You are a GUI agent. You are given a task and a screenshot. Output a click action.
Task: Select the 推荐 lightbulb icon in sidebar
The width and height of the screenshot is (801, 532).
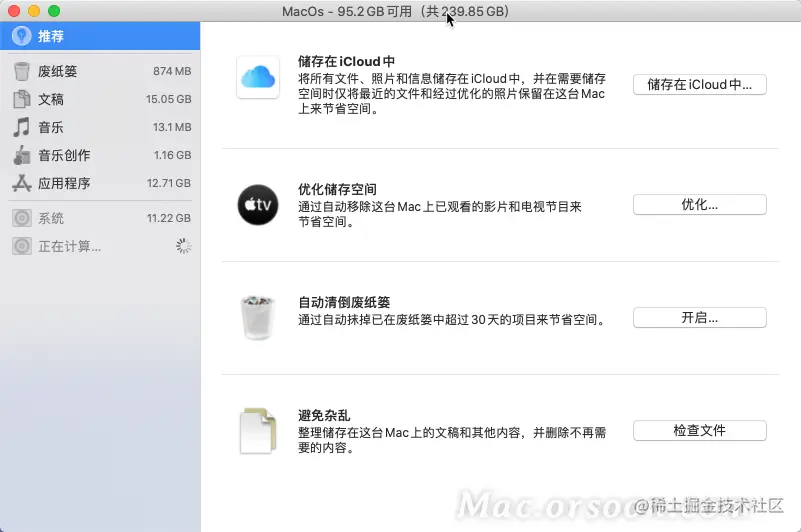pyautogui.click(x=21, y=36)
